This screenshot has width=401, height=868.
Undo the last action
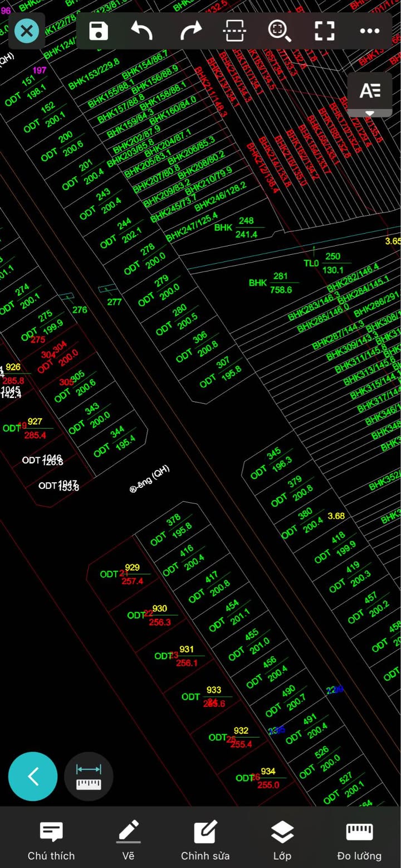click(x=142, y=31)
